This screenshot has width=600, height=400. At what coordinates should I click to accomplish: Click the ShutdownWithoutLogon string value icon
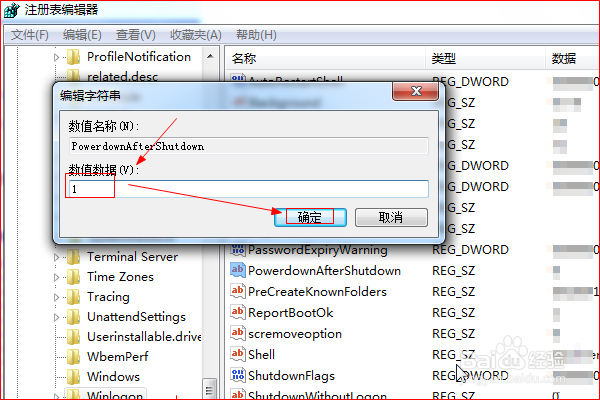pyautogui.click(x=238, y=395)
